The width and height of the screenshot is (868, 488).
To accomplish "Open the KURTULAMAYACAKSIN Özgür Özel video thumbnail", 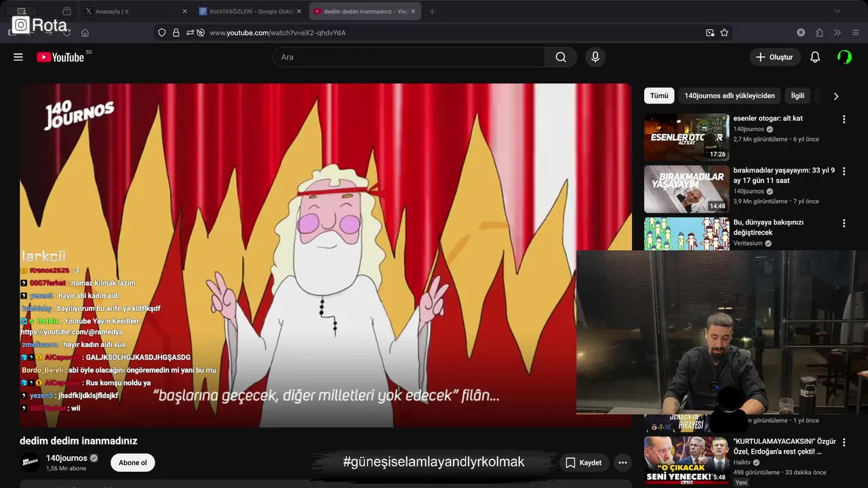I will point(686,460).
